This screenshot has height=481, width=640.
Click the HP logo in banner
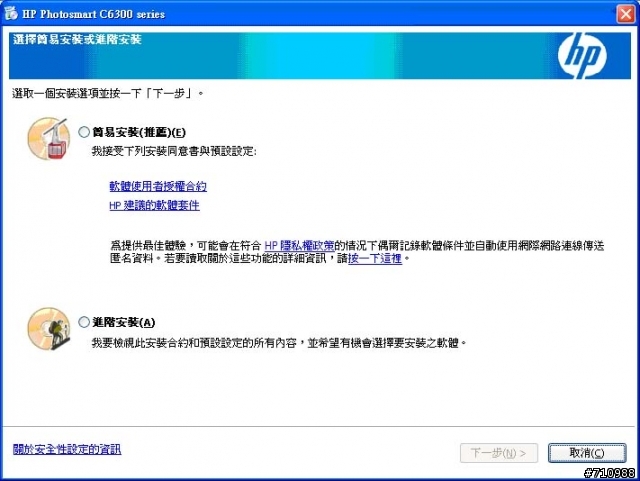[582, 55]
